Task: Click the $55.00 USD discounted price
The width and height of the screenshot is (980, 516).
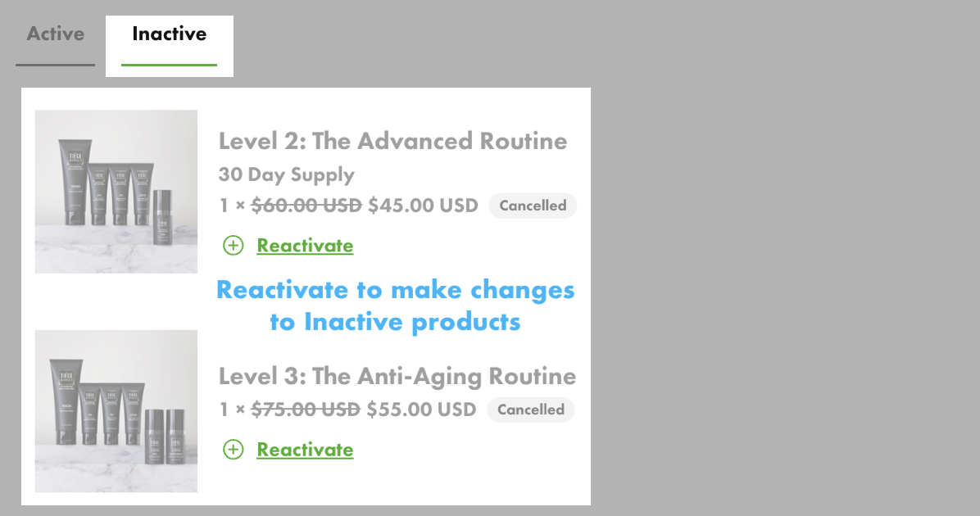Action: click(x=421, y=410)
